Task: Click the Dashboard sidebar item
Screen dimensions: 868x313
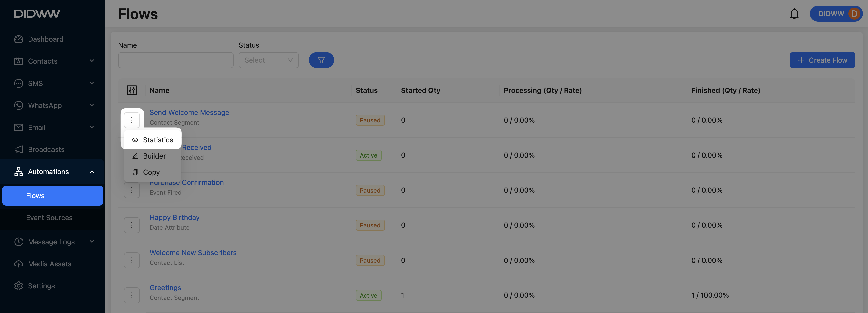Action: coord(45,39)
